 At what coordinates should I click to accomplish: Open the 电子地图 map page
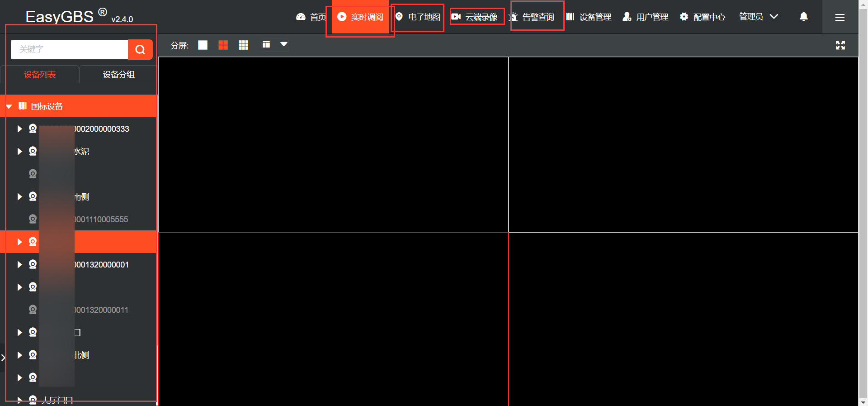point(418,17)
